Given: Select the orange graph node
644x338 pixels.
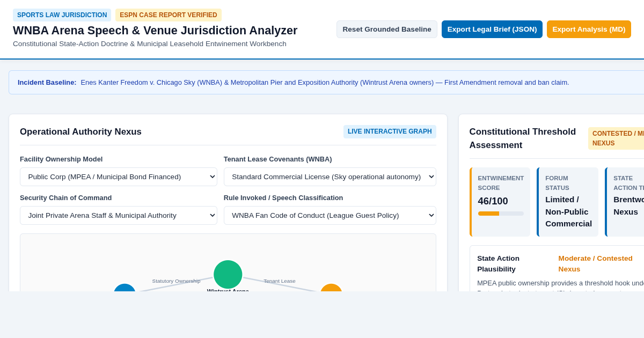Looking at the screenshot, I should tap(331, 288).
